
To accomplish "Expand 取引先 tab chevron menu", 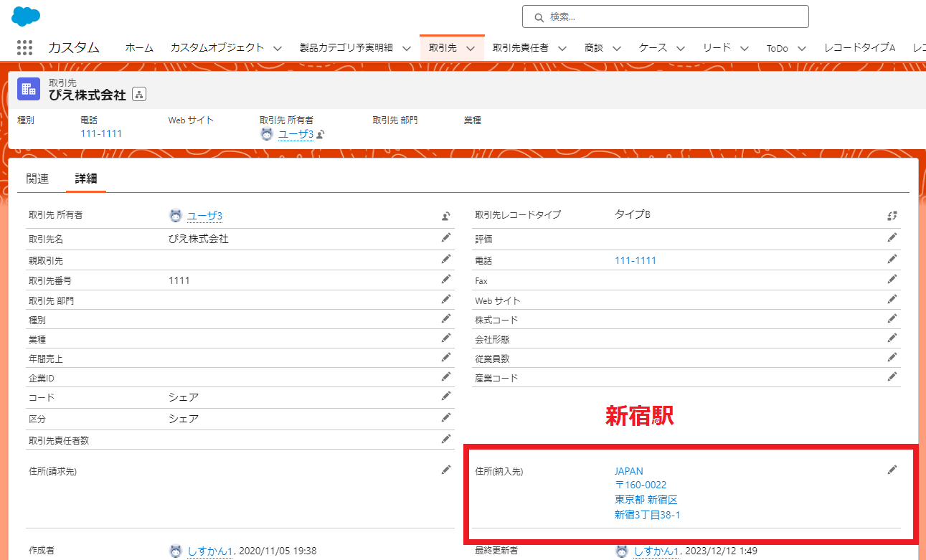I will point(471,49).
